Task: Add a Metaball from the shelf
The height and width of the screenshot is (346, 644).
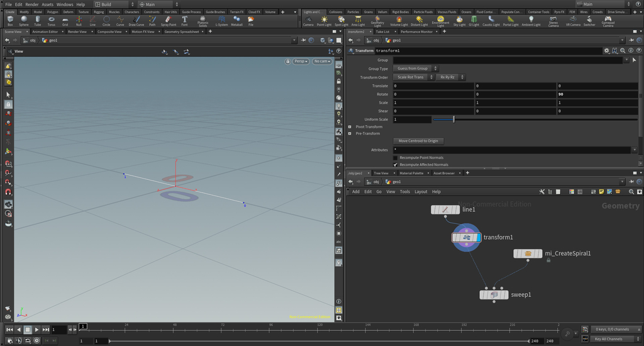Action: point(236,21)
